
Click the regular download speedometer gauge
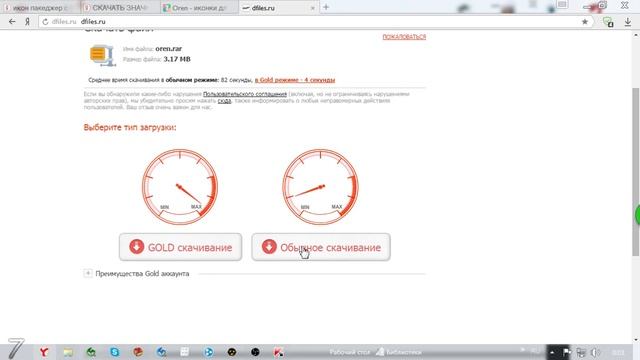pos(320,187)
